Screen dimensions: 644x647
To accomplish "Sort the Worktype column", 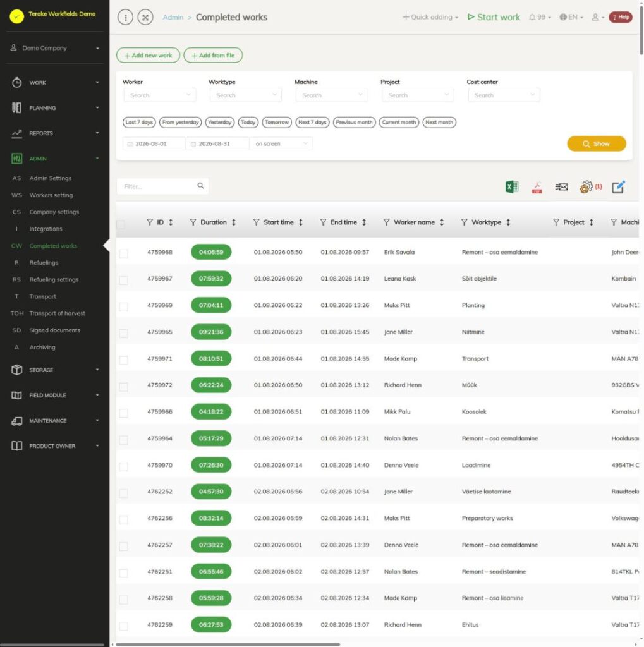I will tap(508, 222).
